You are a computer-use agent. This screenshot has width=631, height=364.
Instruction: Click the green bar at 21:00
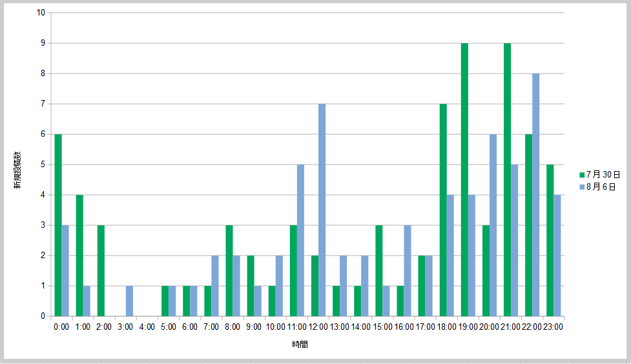click(507, 179)
